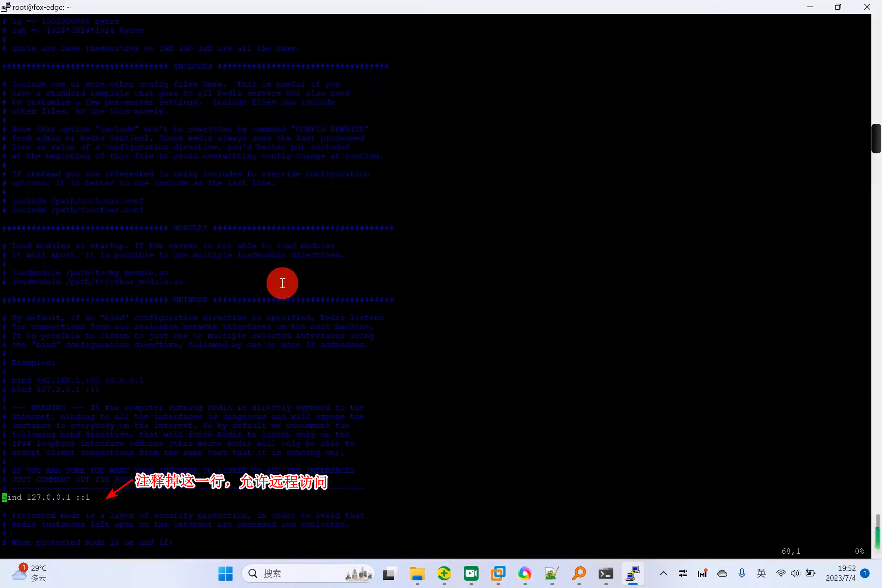Switch the input method 英 indicator
This screenshot has height=588, width=882.
click(x=761, y=574)
